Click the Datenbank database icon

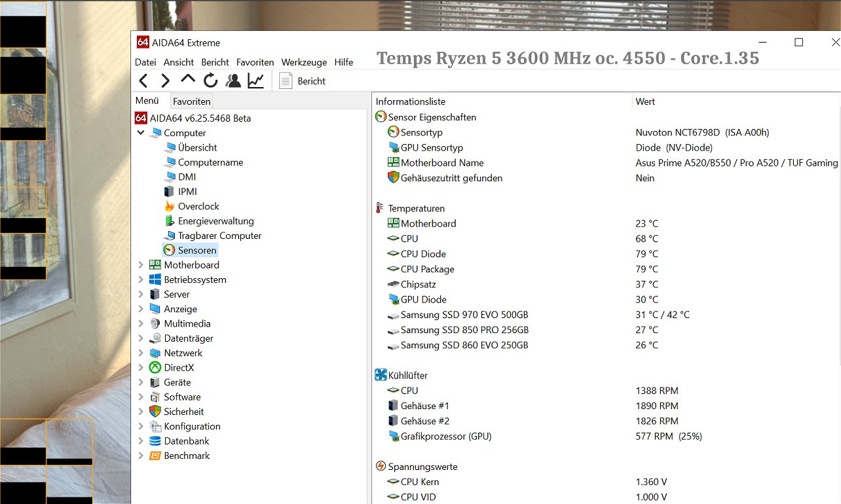tap(155, 441)
